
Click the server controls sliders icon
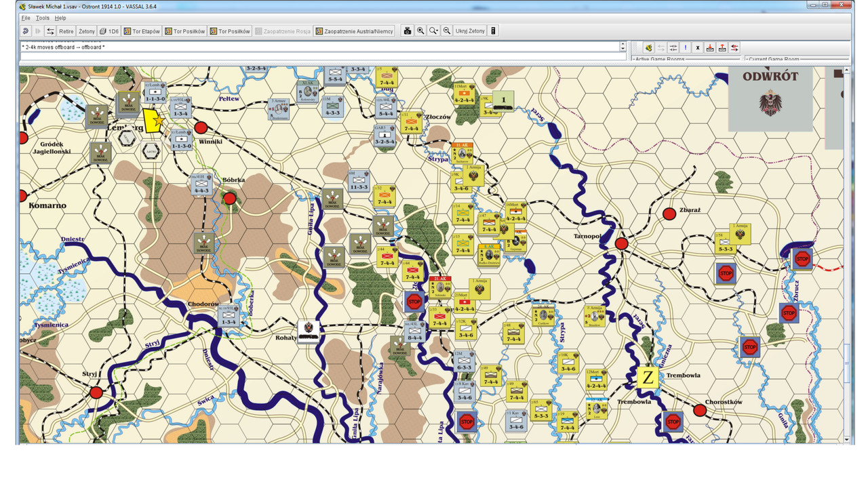point(673,47)
